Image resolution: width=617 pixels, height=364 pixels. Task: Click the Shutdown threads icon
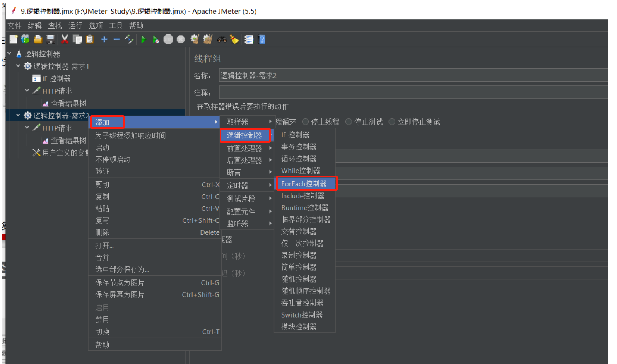pyautogui.click(x=181, y=39)
